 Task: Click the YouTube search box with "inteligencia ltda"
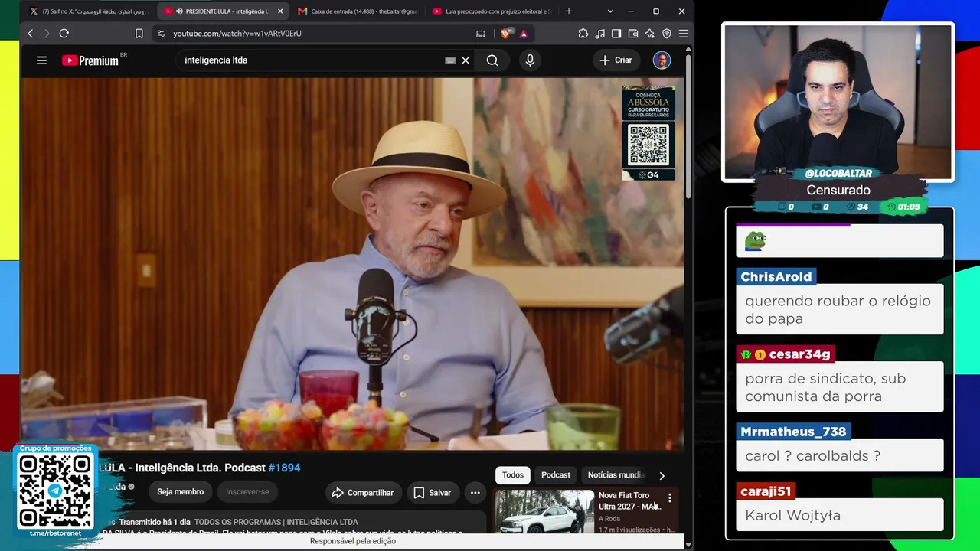310,60
